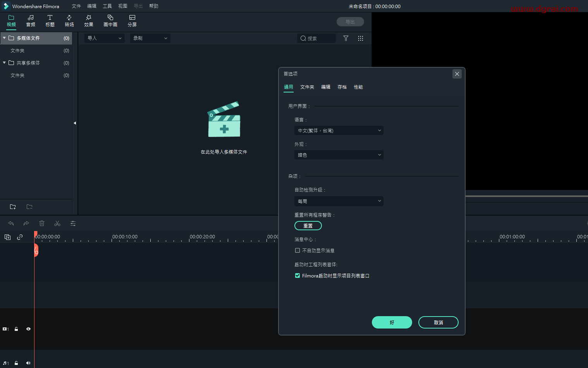Open the 效果 effects library
This screenshot has height=368, width=588.
point(89,21)
